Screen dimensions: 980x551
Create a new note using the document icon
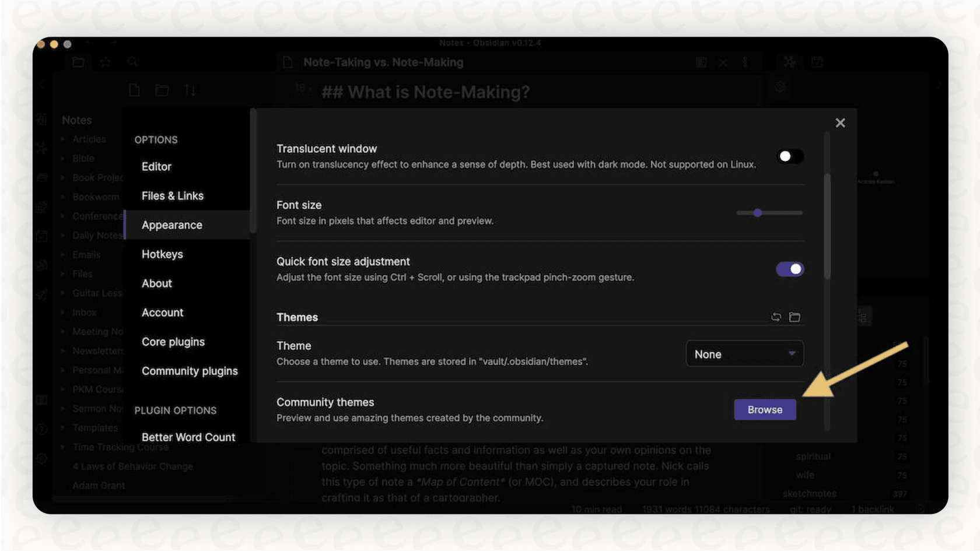point(135,90)
